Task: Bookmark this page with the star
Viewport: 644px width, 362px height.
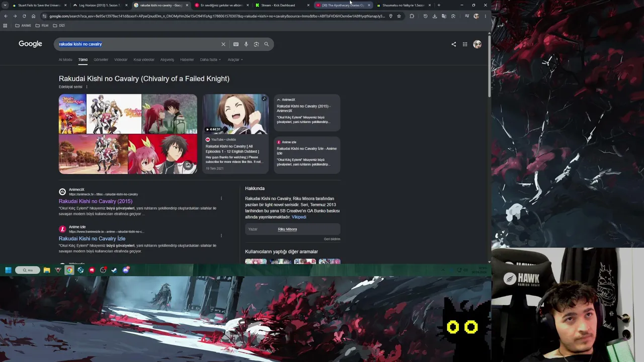Action: pyautogui.click(x=399, y=16)
